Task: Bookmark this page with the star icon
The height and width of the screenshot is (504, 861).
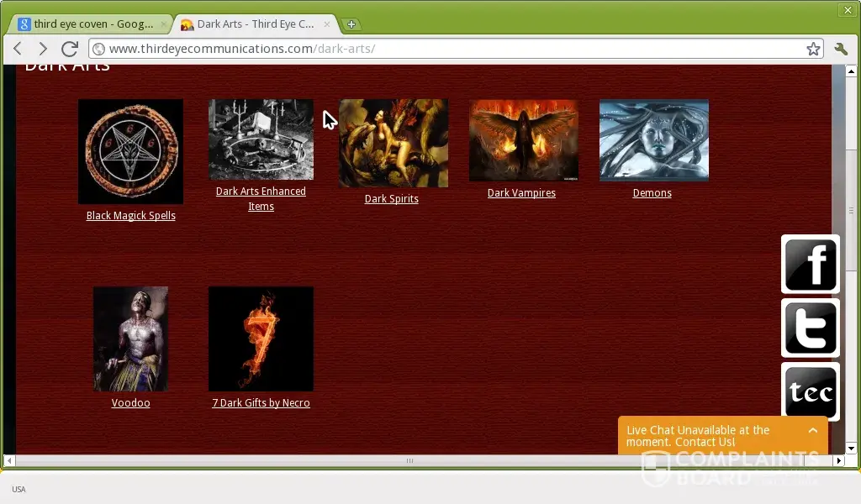Action: coord(813,49)
